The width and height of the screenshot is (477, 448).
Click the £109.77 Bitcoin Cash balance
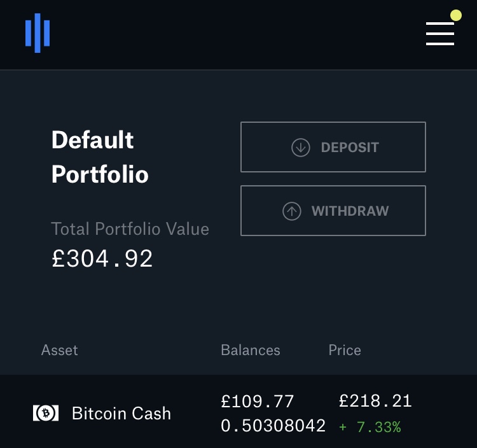tap(258, 401)
